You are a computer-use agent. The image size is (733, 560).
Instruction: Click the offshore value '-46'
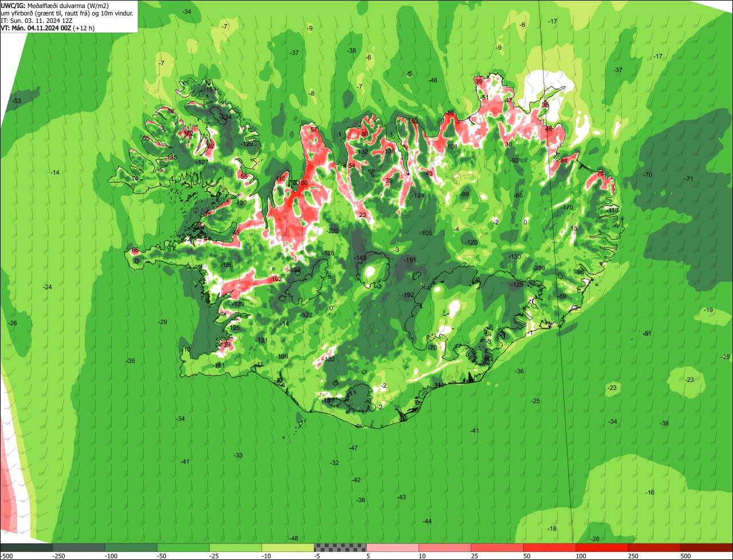[433, 80]
